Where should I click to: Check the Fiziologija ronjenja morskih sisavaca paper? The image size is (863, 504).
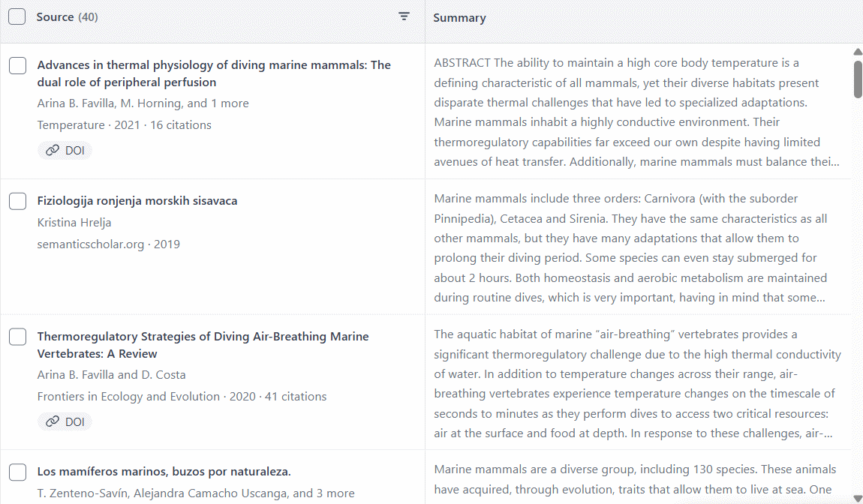pyautogui.click(x=18, y=201)
